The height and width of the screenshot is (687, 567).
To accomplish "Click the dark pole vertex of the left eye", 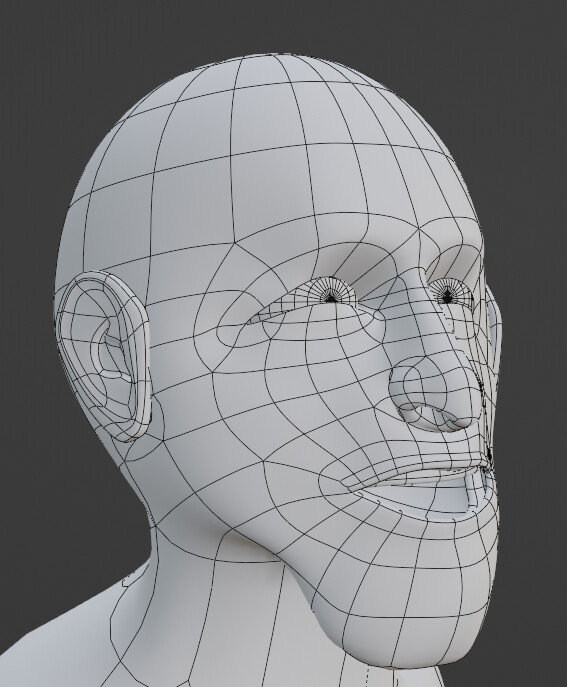I will [331, 298].
